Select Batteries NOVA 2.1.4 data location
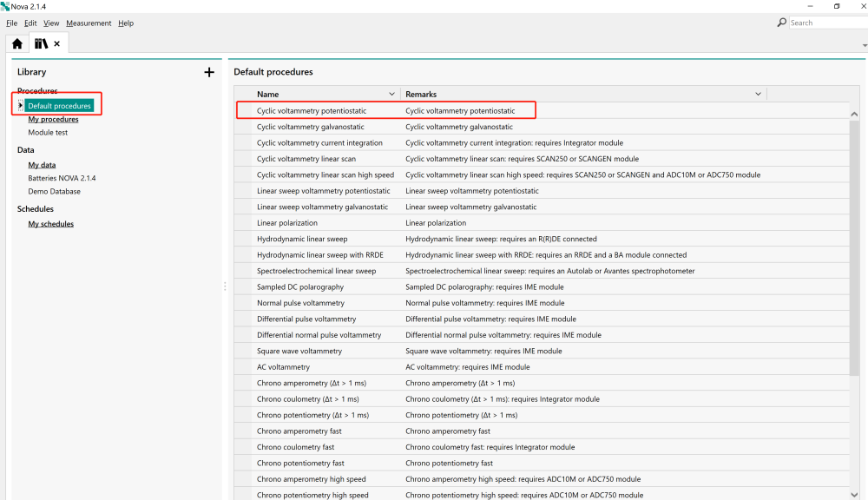This screenshot has width=868, height=500. [62, 178]
